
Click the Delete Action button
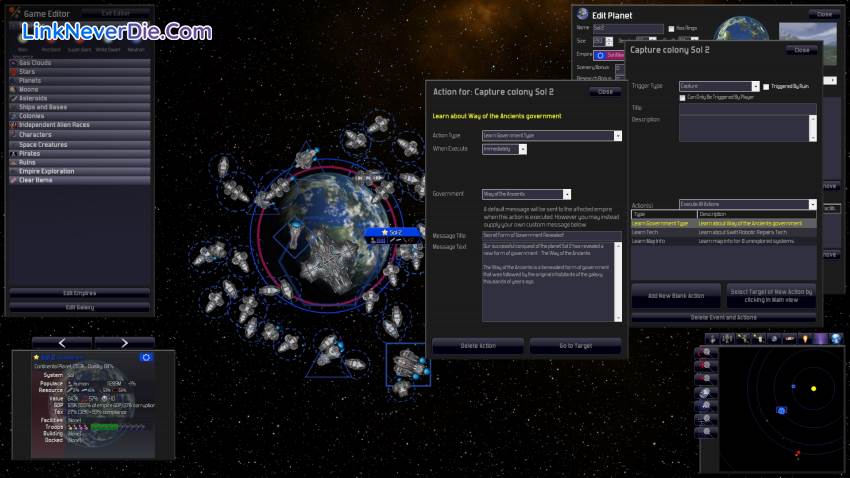[x=478, y=346]
